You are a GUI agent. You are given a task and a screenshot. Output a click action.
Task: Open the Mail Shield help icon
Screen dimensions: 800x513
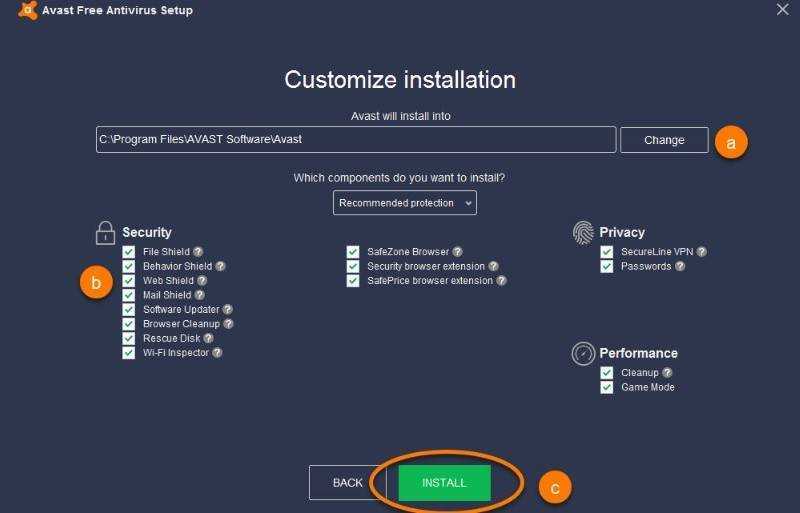[199, 295]
